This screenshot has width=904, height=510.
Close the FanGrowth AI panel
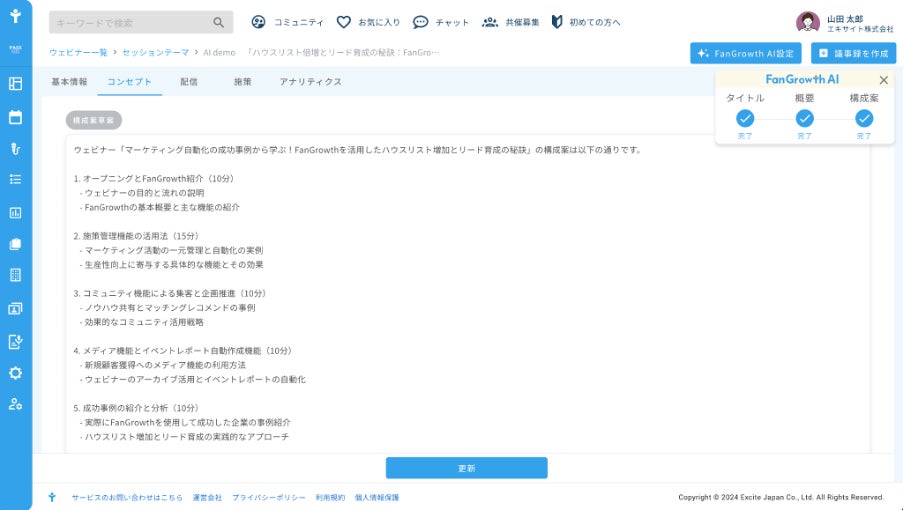(883, 80)
